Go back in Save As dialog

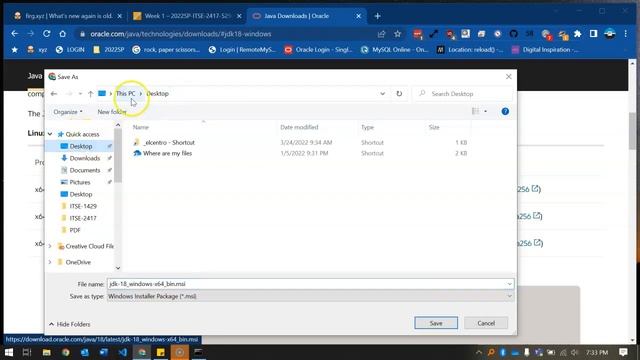pos(54,93)
